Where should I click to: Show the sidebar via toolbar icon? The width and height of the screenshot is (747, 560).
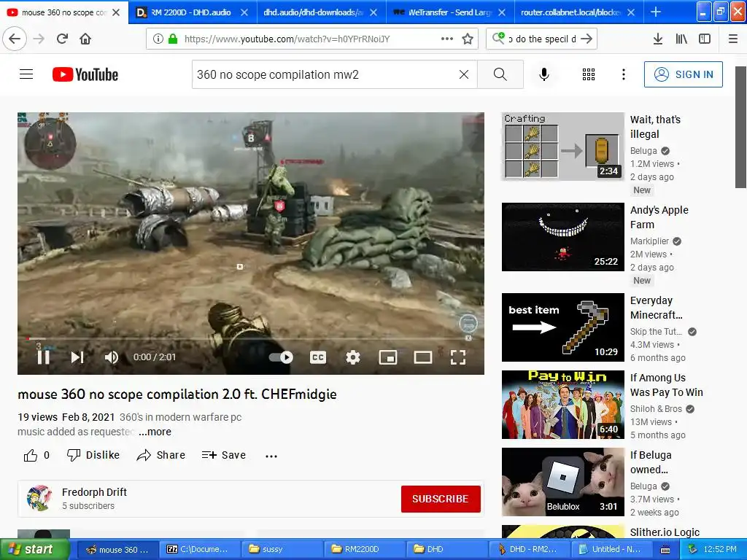(x=705, y=39)
